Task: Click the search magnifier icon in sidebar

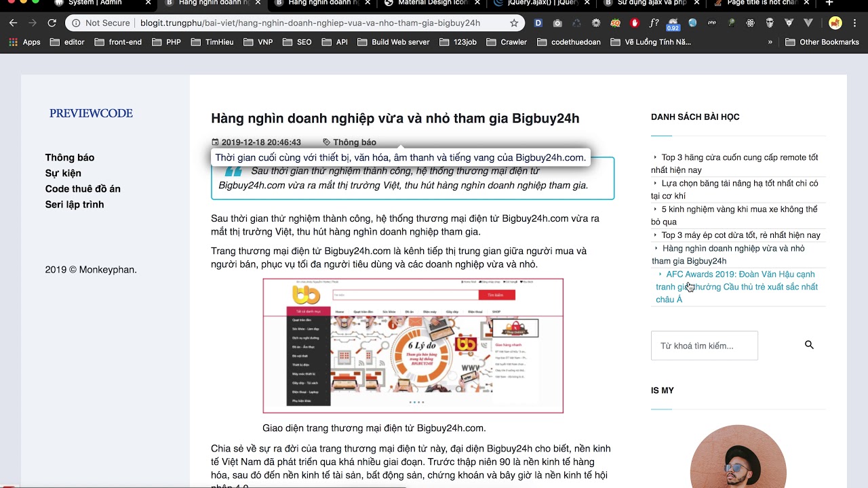Action: point(809,345)
